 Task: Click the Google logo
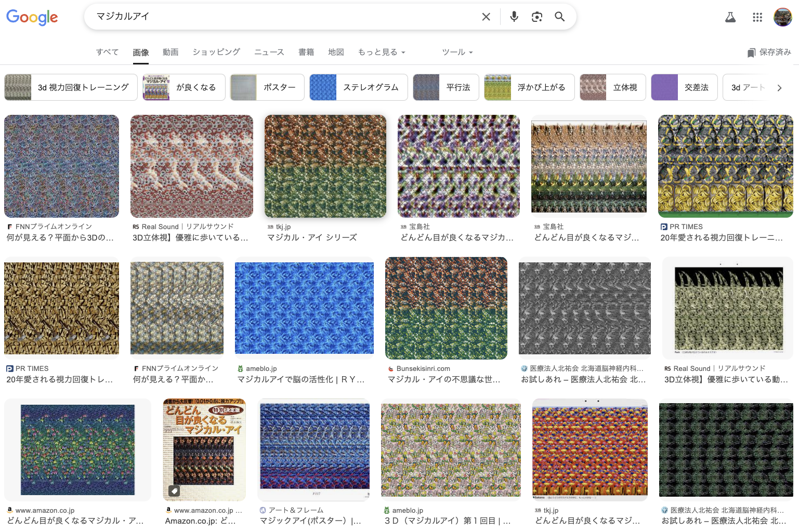point(32,17)
